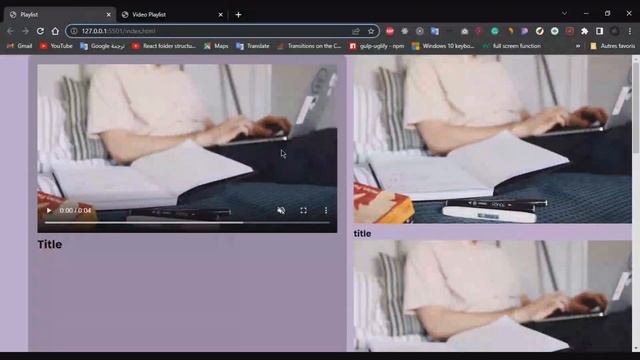This screenshot has width=640, height=360.
Task: Open the Google ترجمة bookmark
Action: point(102,46)
